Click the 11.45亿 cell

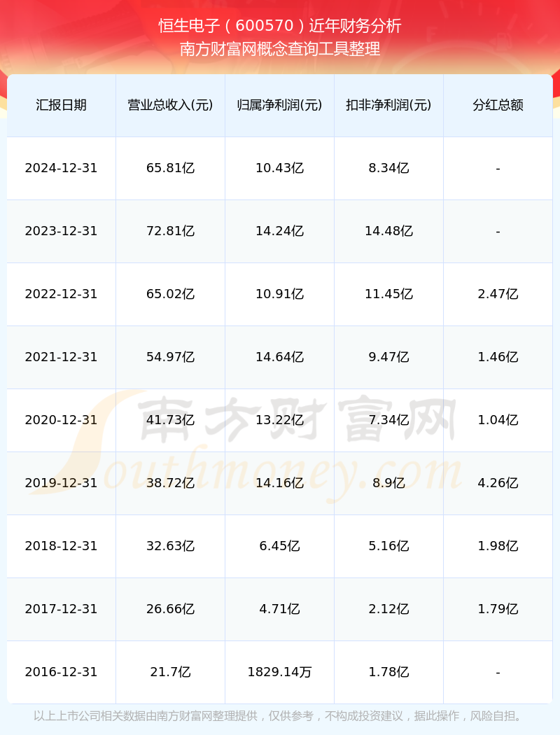click(x=389, y=294)
